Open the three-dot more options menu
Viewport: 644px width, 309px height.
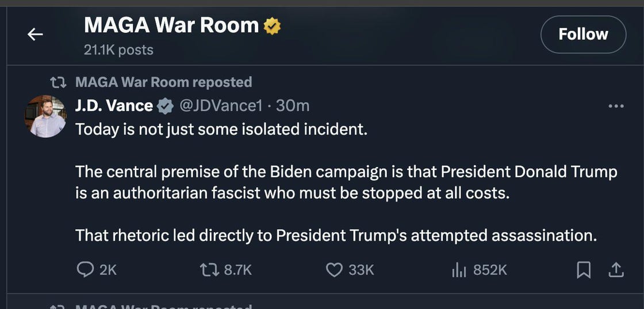(x=616, y=106)
